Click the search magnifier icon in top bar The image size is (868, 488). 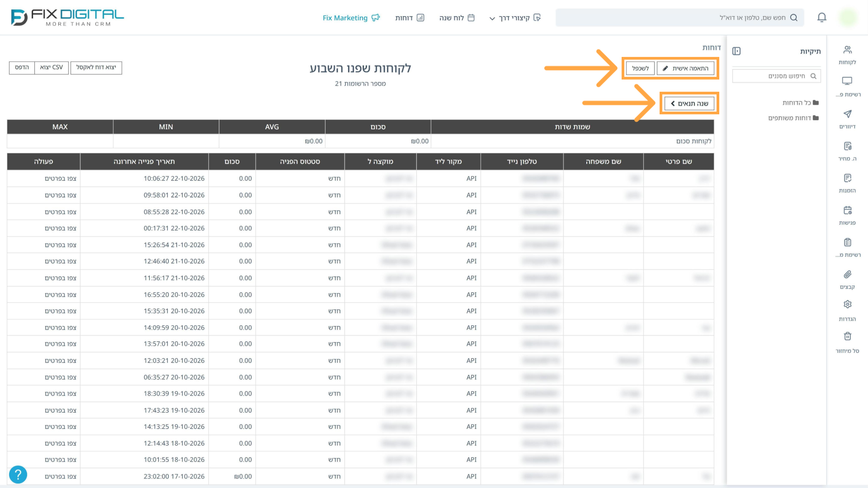coord(794,18)
